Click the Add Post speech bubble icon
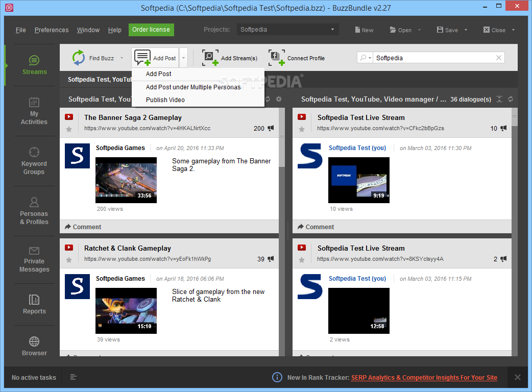 [x=142, y=58]
